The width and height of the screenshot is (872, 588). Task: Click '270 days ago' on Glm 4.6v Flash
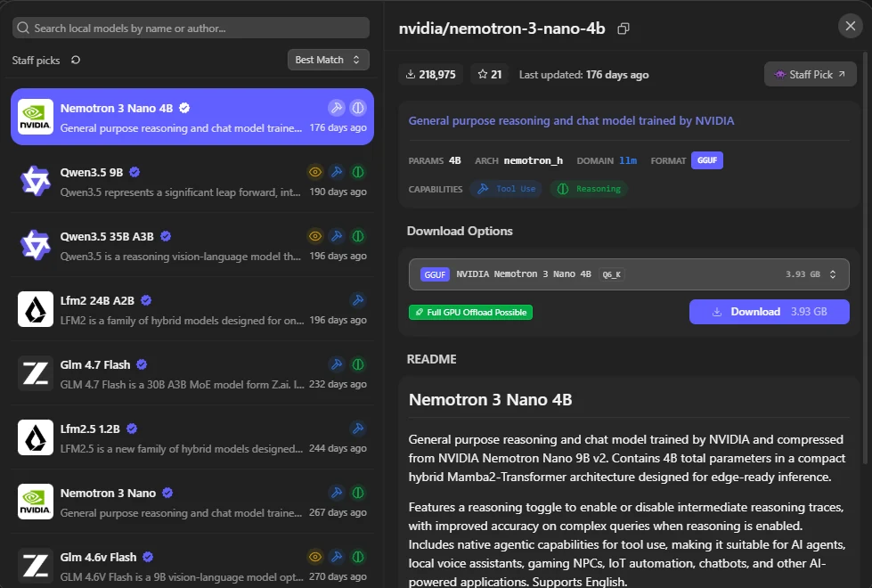[x=338, y=576]
